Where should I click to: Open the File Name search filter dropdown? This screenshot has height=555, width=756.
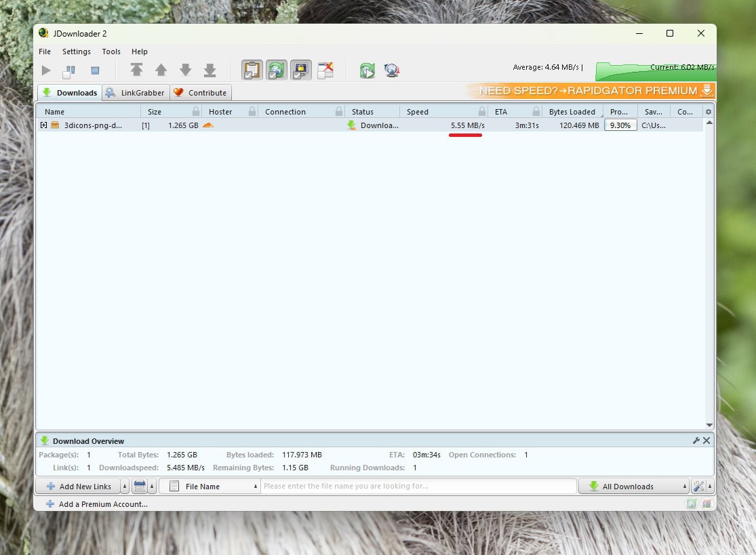tap(209, 486)
